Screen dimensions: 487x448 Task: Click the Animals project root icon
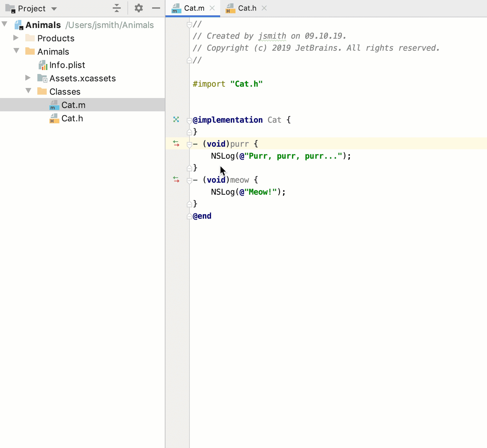(x=19, y=25)
